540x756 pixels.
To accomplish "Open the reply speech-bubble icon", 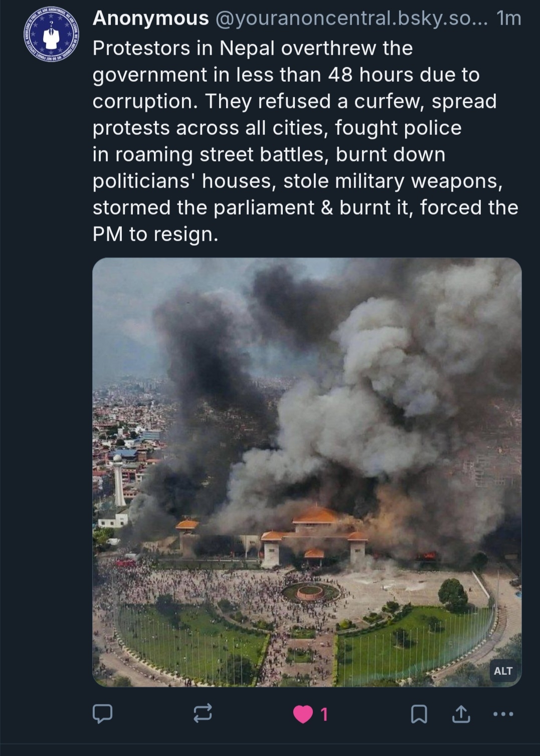I will [102, 713].
